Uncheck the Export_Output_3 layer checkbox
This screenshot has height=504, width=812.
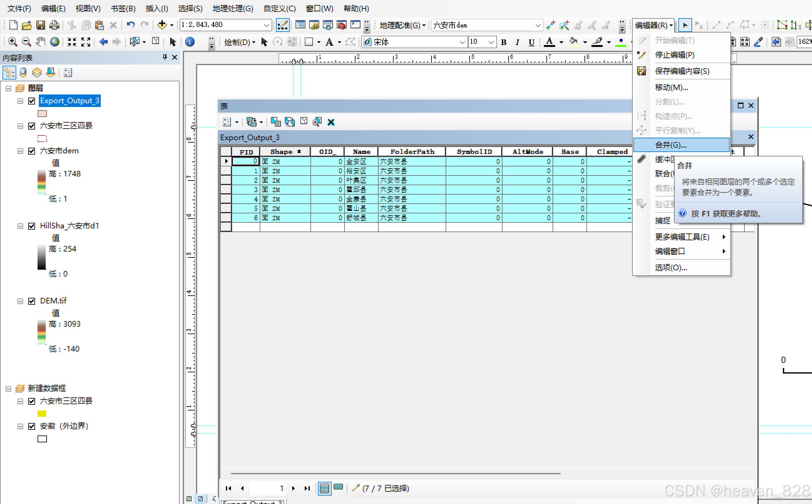(x=32, y=101)
